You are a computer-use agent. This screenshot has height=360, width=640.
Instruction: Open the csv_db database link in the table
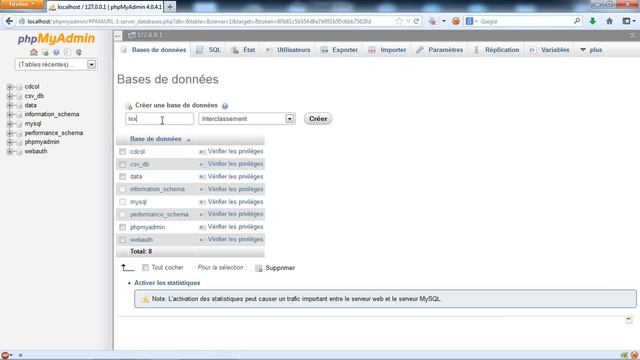click(x=140, y=164)
